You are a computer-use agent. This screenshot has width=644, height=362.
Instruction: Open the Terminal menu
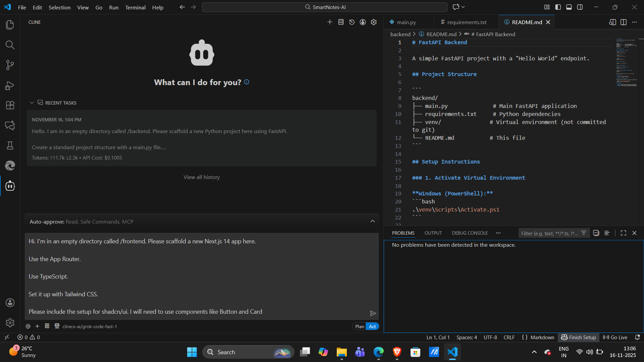[135, 7]
